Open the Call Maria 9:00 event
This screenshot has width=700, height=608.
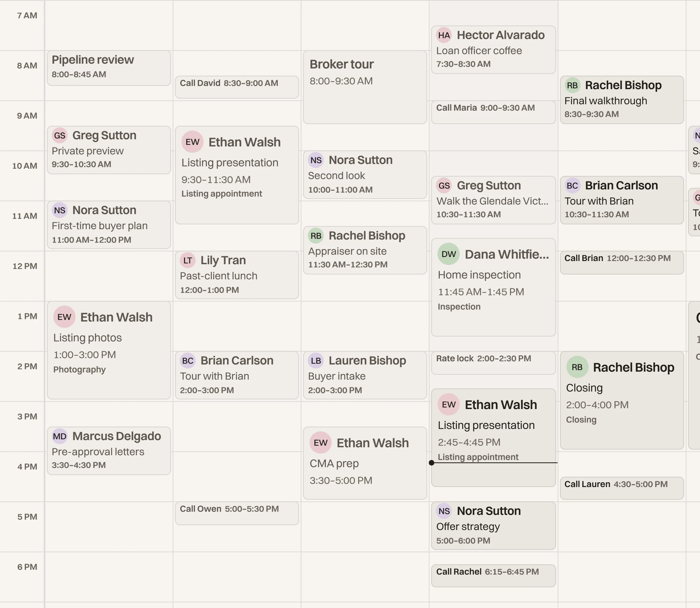493,112
